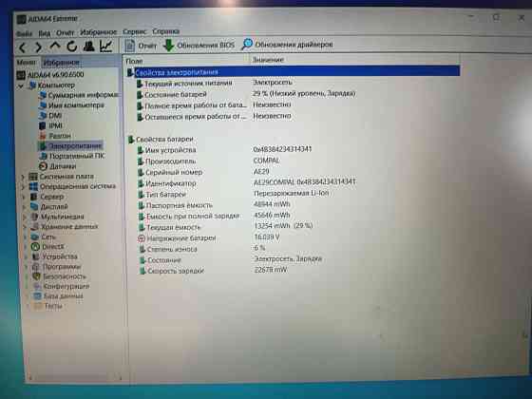The image size is (532, 399).
Task: Open the Избранное menu in menu bar
Action: point(99,32)
